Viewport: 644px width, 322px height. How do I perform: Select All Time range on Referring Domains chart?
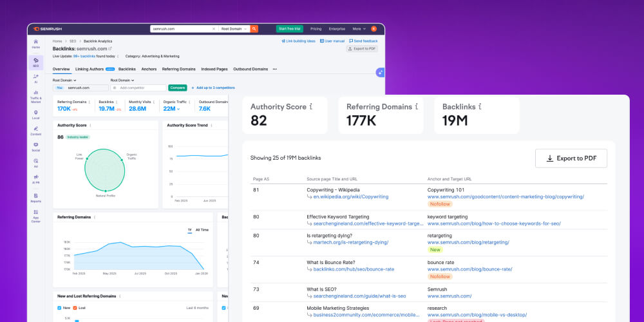(202, 230)
